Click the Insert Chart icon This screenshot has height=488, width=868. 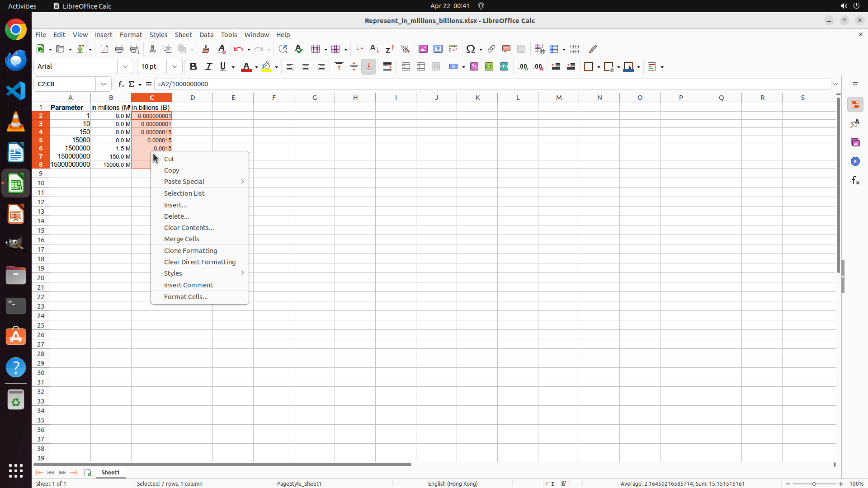click(x=438, y=49)
